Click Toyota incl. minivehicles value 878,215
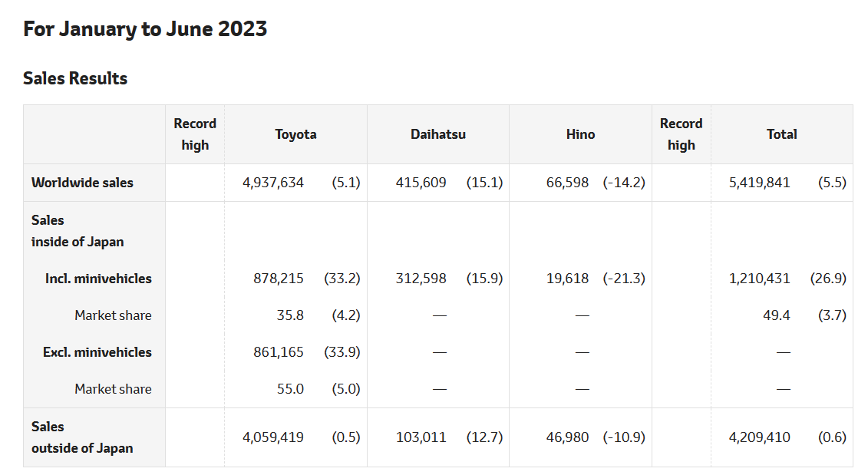The height and width of the screenshot is (475, 868). point(279,279)
